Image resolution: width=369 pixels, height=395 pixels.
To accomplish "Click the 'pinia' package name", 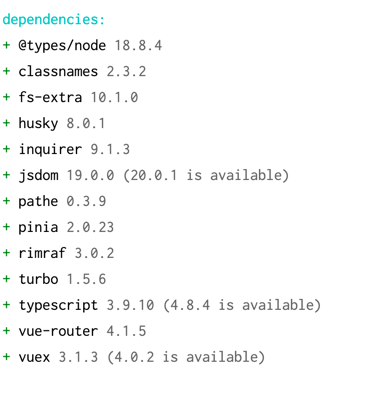I will 38,227.
